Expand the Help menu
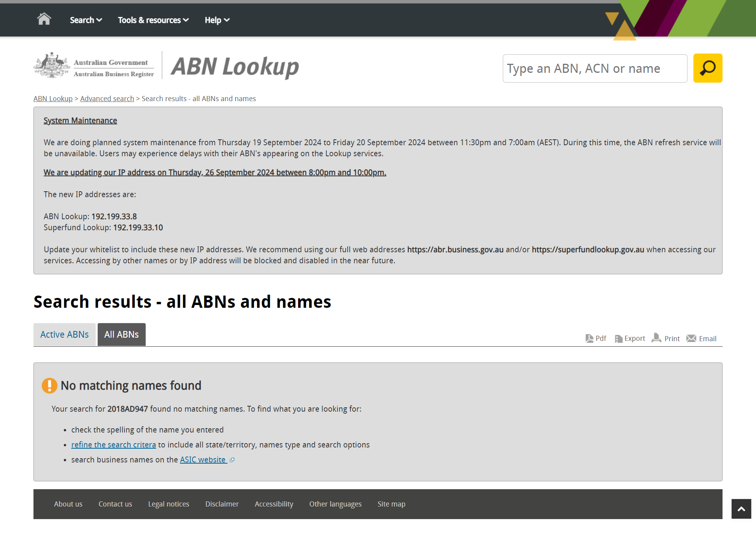Viewport: 756px width, 538px height. click(x=217, y=20)
